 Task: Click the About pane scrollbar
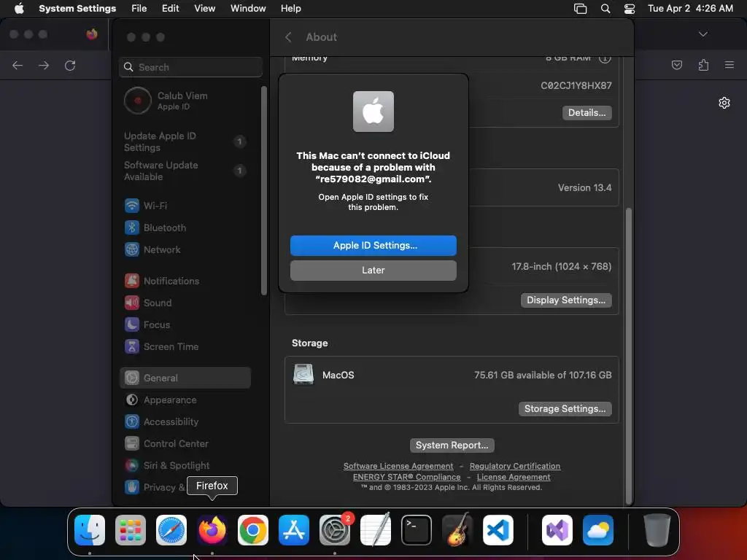tap(629, 355)
